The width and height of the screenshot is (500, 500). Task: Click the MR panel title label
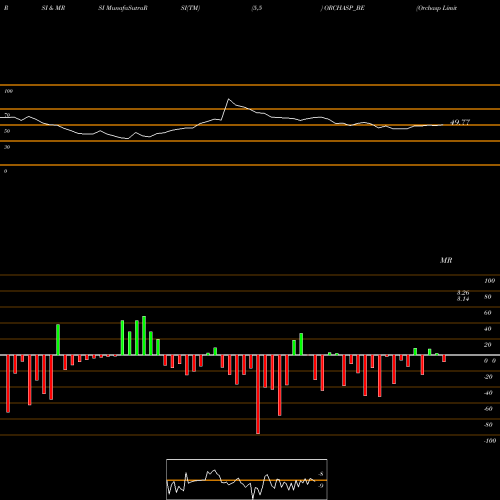[x=446, y=260]
